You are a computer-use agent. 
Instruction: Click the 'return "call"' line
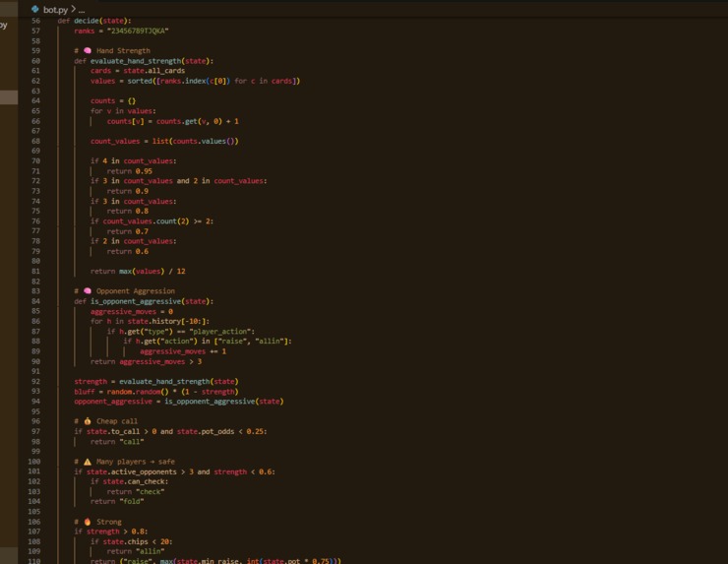coord(117,442)
